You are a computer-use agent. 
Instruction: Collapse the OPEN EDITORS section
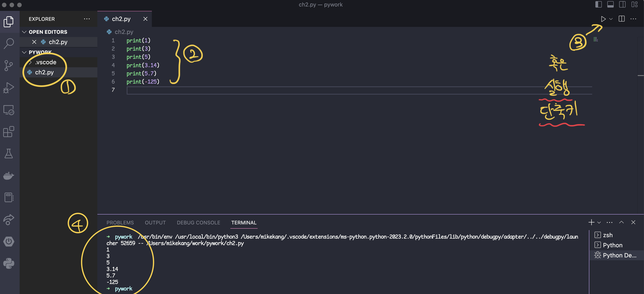pyautogui.click(x=25, y=32)
